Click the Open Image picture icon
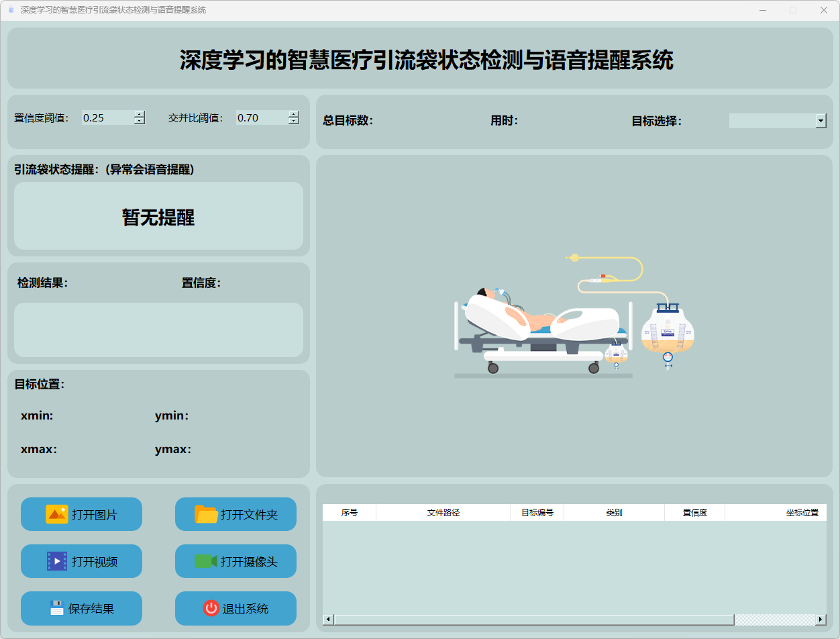The image size is (840, 639). (x=57, y=514)
